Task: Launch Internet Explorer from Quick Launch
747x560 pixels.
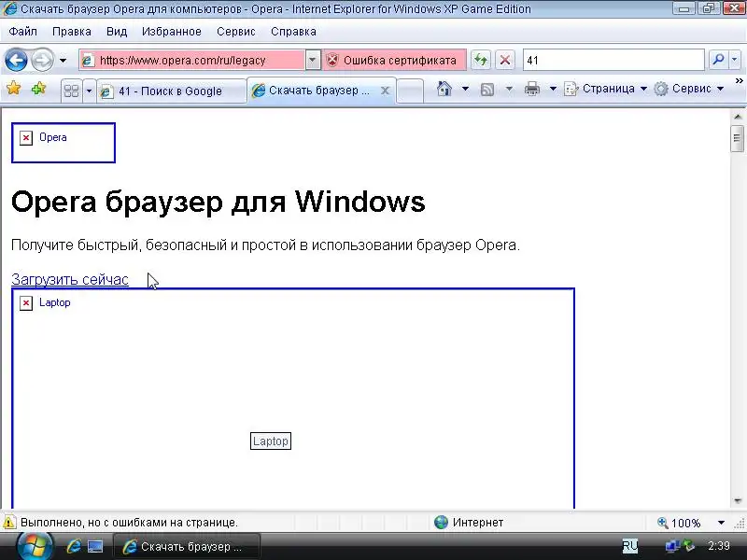Action: 74,546
